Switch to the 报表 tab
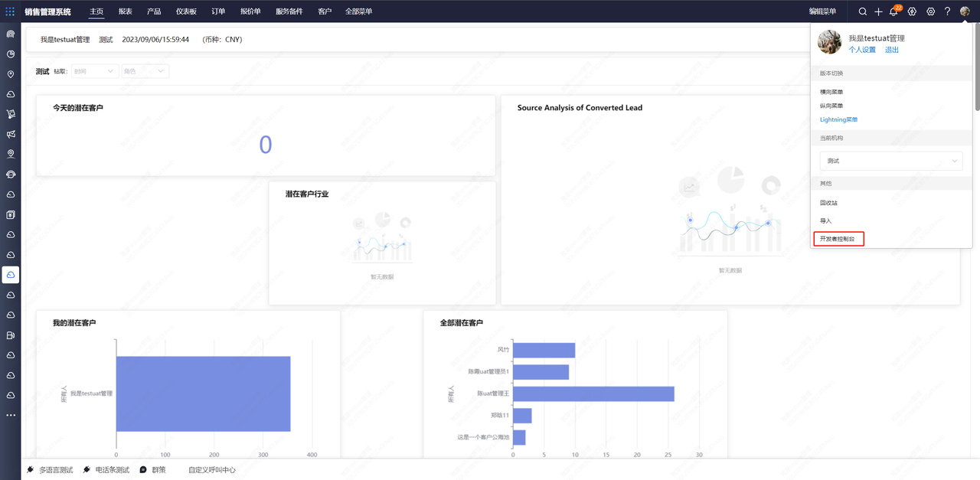Image resolution: width=980 pixels, height=480 pixels. [126, 11]
